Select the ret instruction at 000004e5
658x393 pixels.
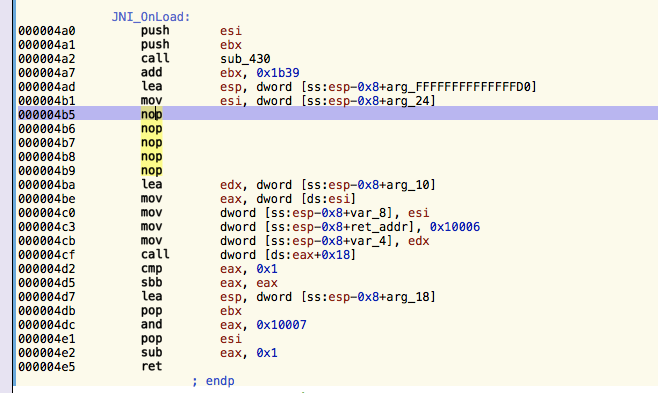click(x=151, y=367)
